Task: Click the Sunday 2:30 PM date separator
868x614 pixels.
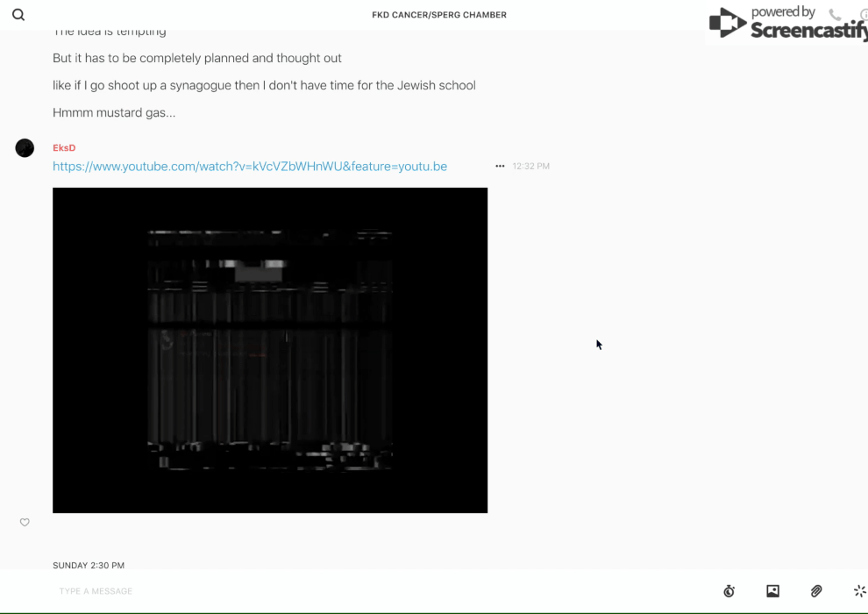Action: tap(89, 566)
